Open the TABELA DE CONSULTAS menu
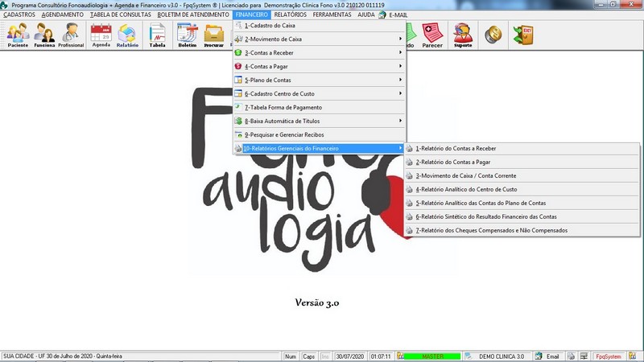The image size is (644, 362). (121, 14)
